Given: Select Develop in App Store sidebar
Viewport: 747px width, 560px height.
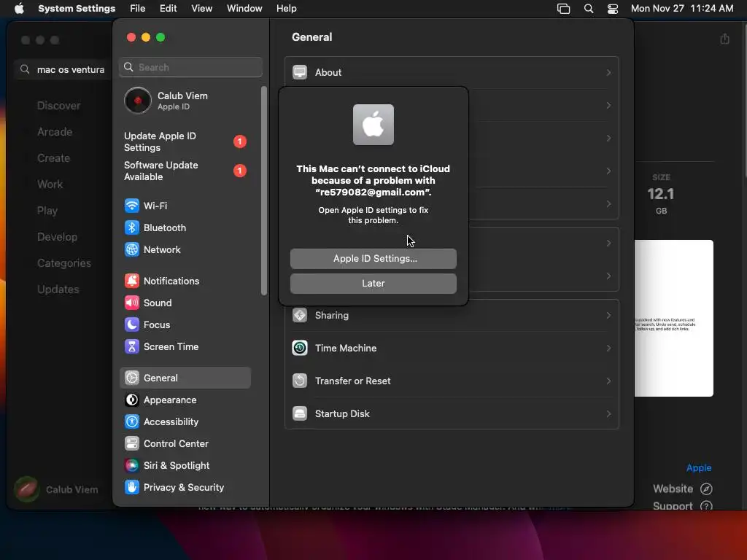Looking at the screenshot, I should coord(57,237).
